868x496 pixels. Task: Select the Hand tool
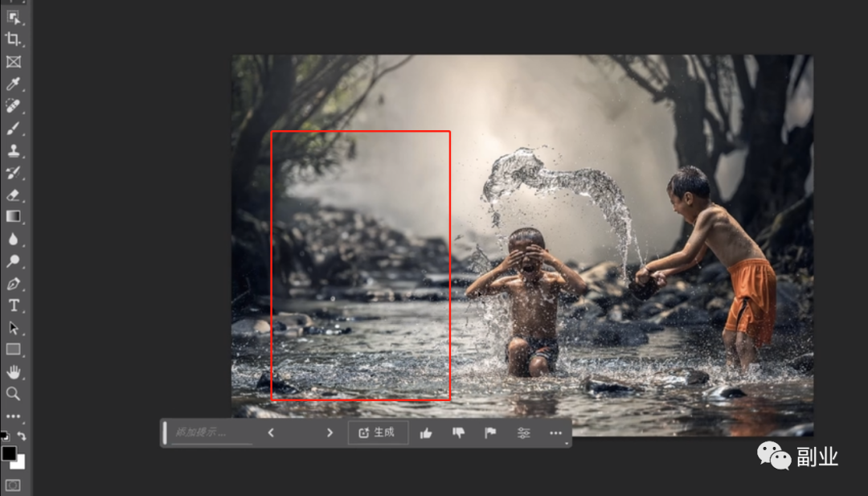click(x=13, y=371)
